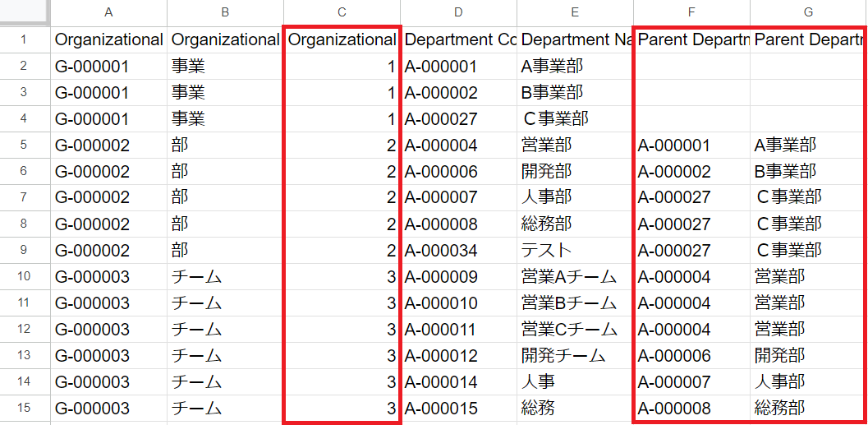Select column C header
868x425 pixels.
point(342,12)
